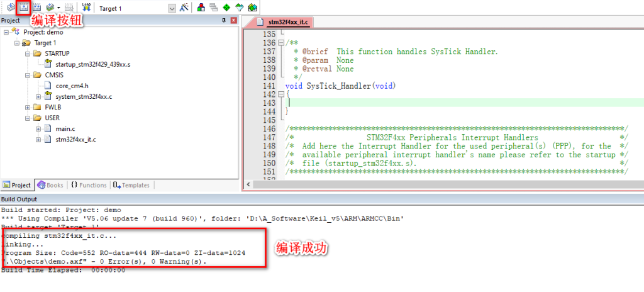Open Options for Target magic wand icon
This screenshot has width=644, height=292.
coord(184,7)
